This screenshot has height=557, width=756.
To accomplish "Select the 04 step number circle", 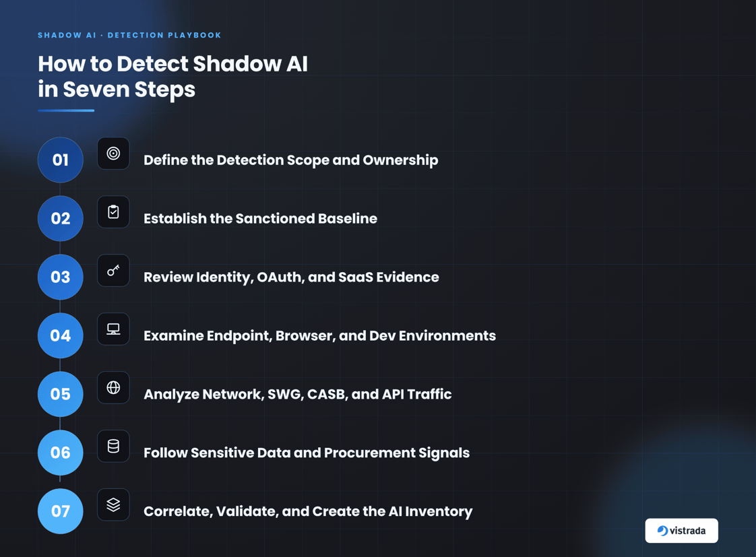I will (x=60, y=335).
